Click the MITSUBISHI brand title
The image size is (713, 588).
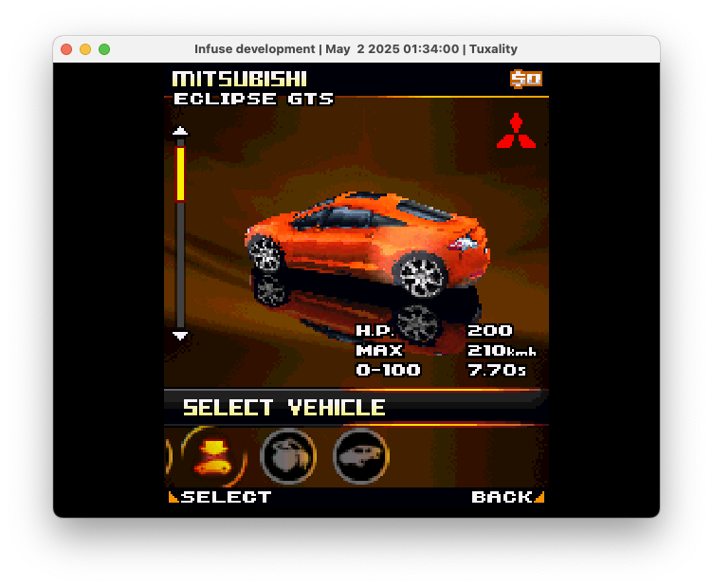240,79
